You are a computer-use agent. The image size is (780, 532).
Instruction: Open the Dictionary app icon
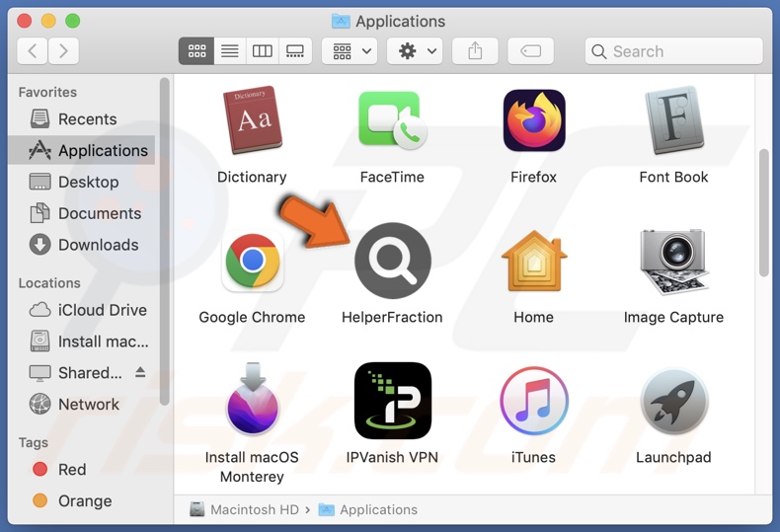(252, 119)
